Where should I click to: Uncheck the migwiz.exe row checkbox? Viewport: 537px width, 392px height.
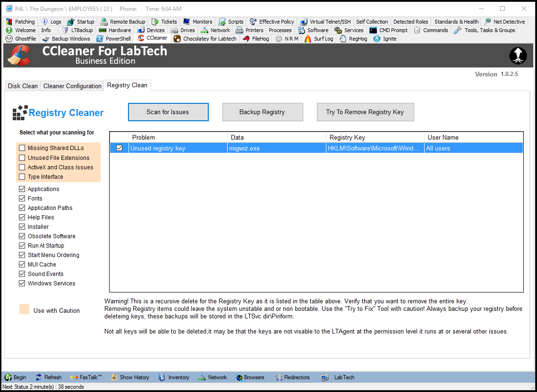coord(119,148)
